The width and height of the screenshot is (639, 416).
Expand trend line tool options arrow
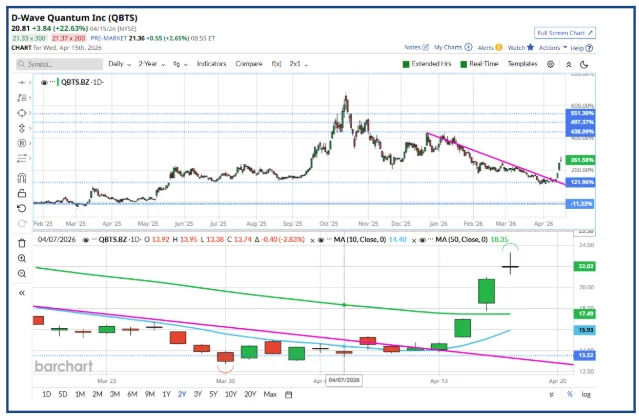30,98
